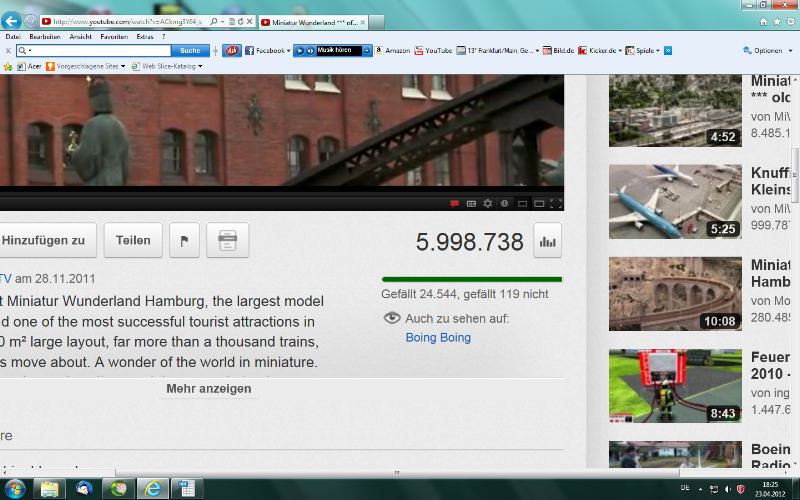Expand the Optionen toolbar dropdown
Screen dimensions: 800x500
pyautogui.click(x=766, y=50)
